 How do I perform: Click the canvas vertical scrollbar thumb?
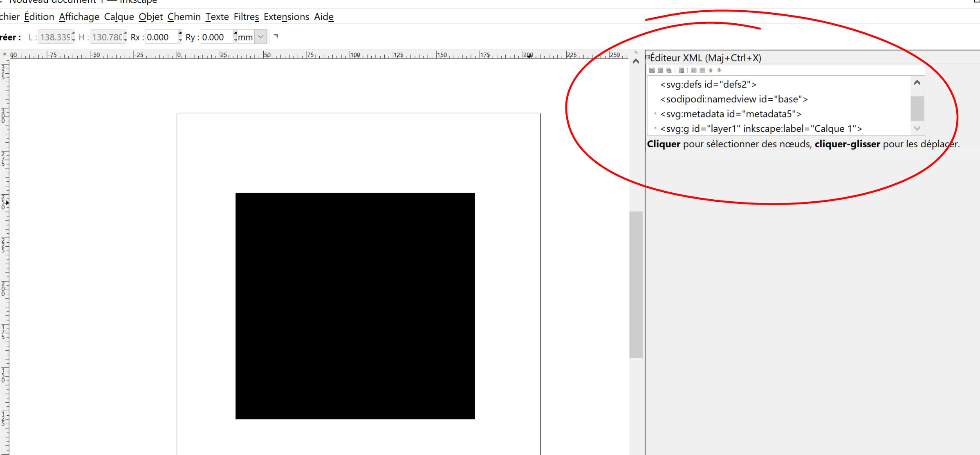636,284
